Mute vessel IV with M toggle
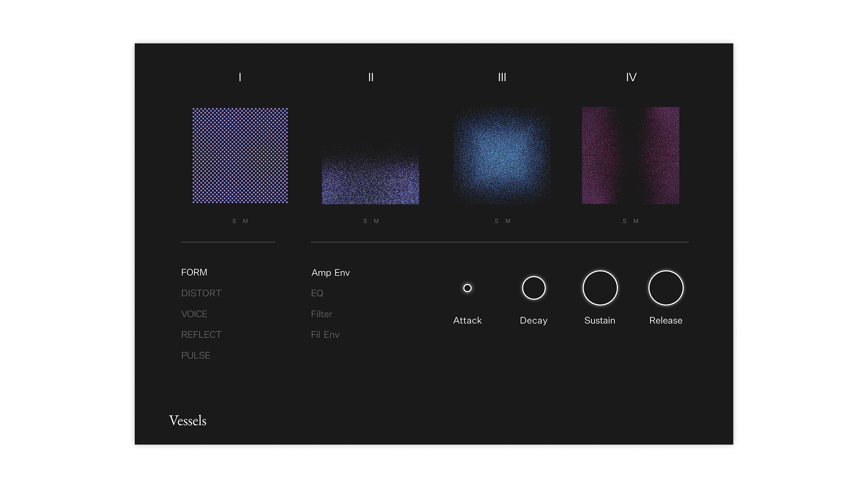The height and width of the screenshot is (488, 868). (x=636, y=221)
